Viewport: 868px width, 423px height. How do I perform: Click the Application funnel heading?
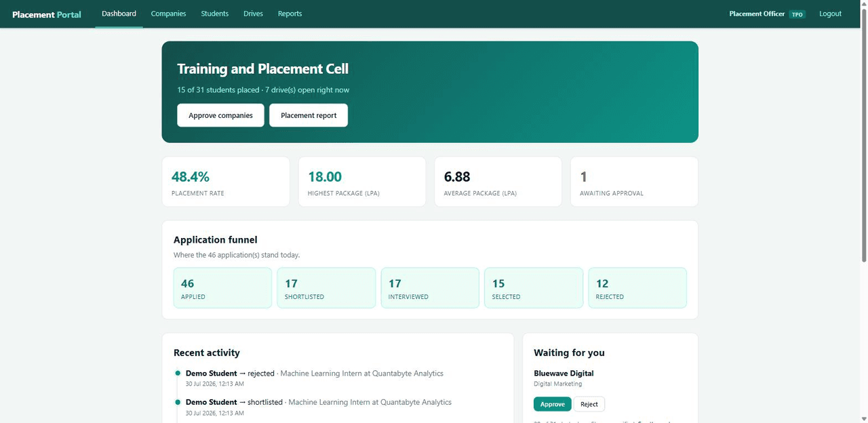click(216, 240)
